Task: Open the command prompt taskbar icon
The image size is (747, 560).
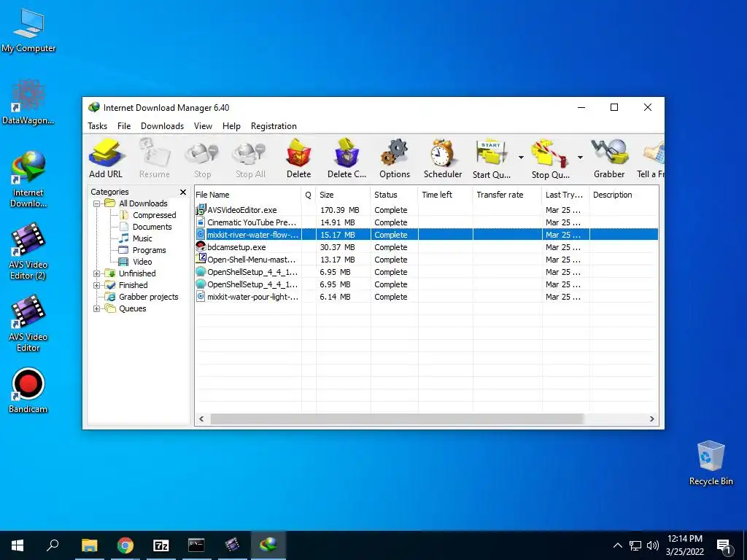Action: point(196,545)
